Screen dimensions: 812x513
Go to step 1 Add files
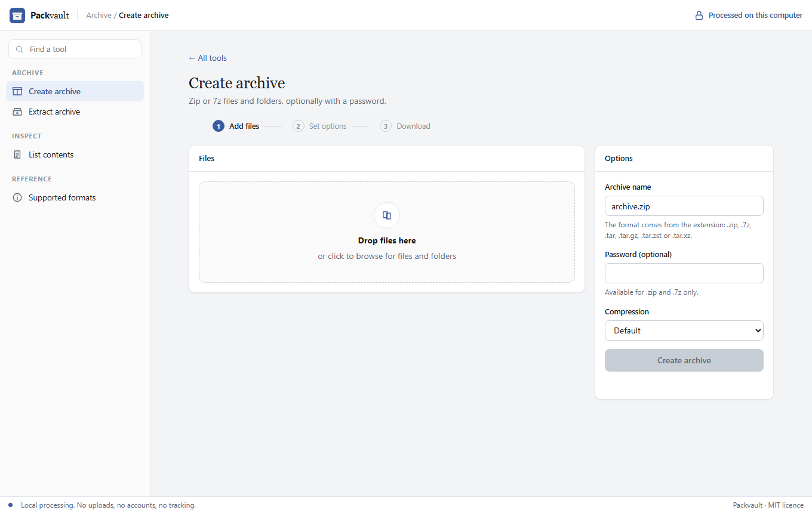coord(236,126)
